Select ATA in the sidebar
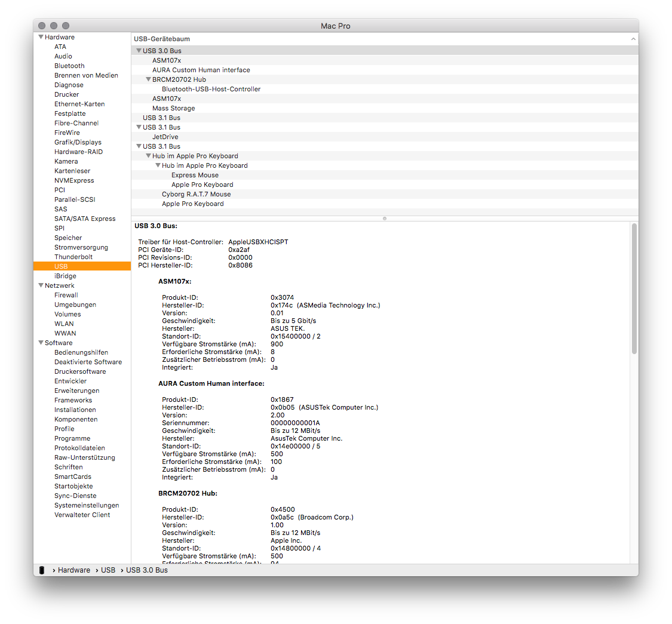The image size is (672, 624). pos(60,47)
